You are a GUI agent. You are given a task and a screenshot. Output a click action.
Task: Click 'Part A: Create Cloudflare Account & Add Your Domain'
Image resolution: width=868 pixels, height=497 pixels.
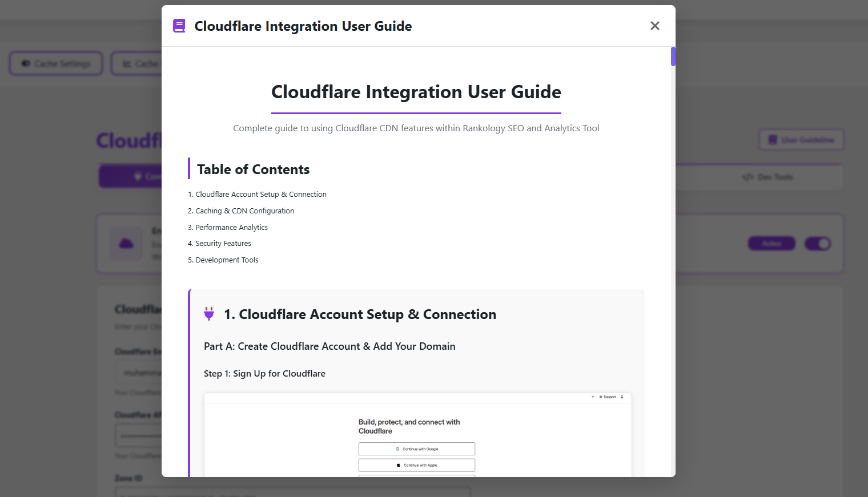329,346
